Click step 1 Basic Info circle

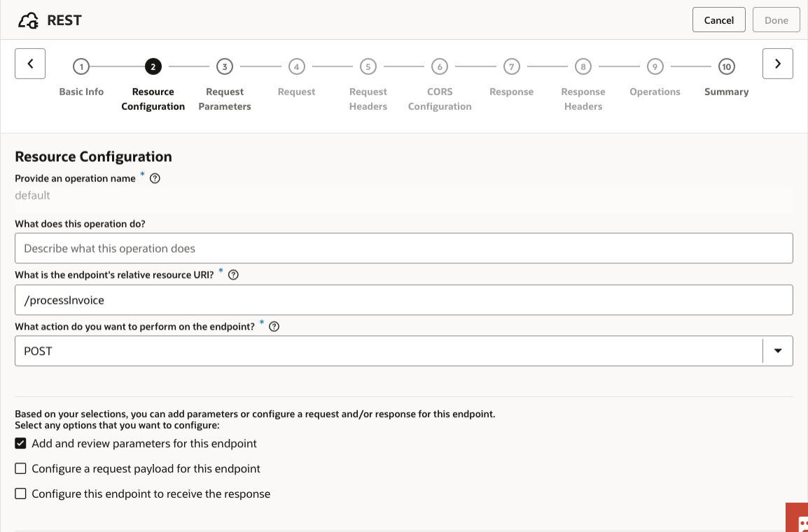81,67
